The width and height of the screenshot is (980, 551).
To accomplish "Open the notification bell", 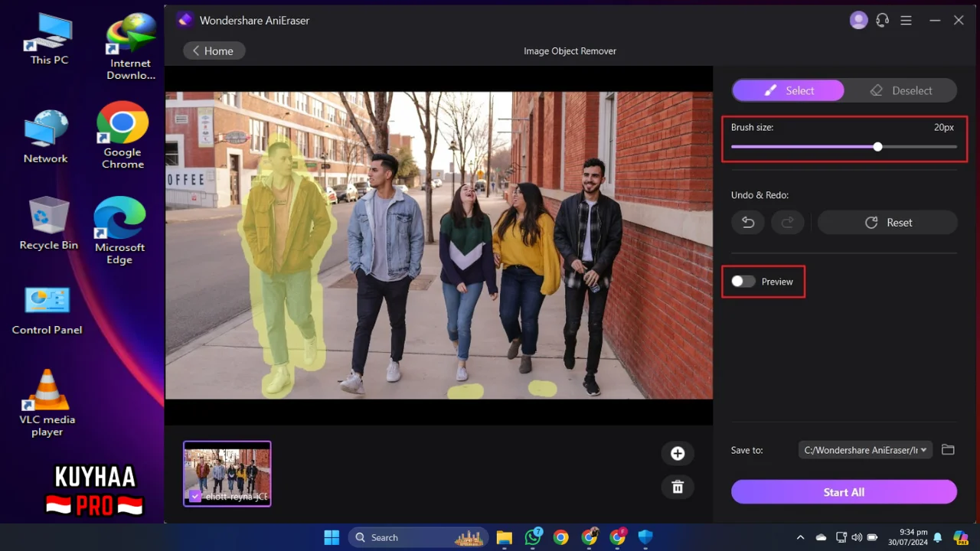I will (x=937, y=537).
